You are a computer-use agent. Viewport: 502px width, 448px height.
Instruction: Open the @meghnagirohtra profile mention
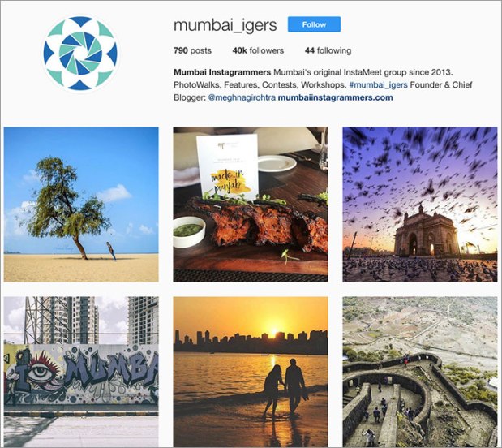[x=242, y=97]
